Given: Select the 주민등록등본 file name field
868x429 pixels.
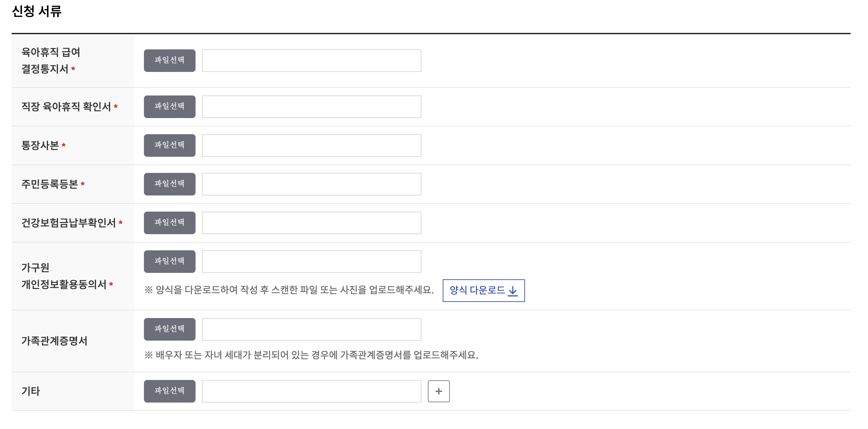Looking at the screenshot, I should click(x=311, y=184).
